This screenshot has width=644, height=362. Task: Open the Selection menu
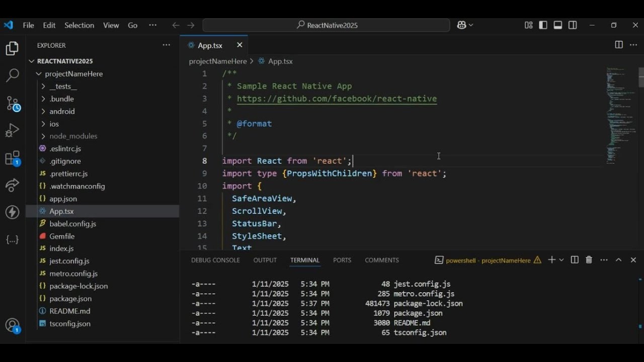79,25
